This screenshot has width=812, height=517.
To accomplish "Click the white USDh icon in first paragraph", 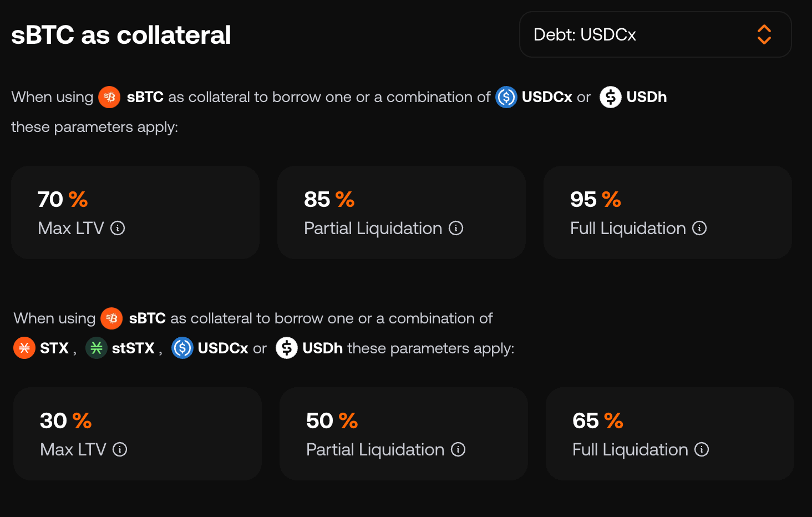I will click(x=610, y=97).
